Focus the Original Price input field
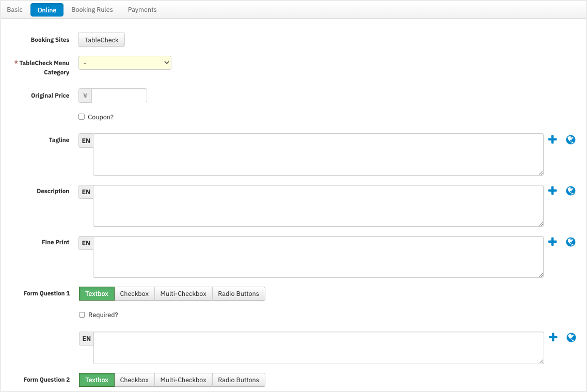587x392 pixels. [119, 96]
